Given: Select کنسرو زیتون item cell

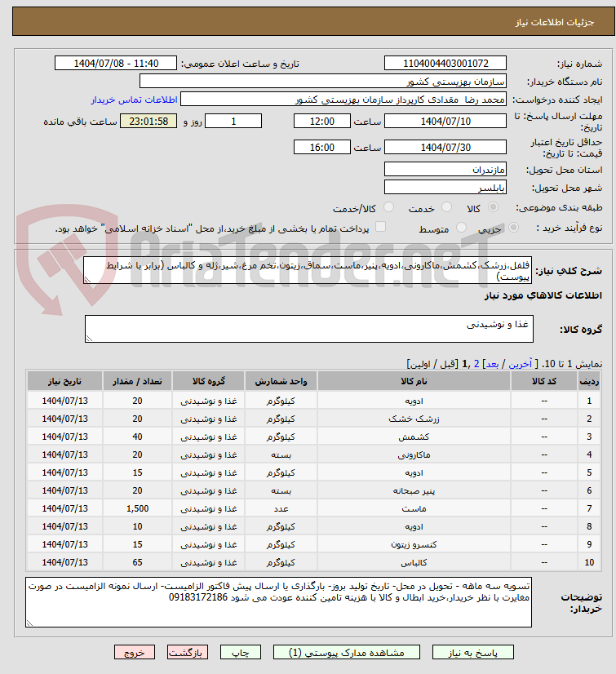Looking at the screenshot, I should [x=414, y=544].
